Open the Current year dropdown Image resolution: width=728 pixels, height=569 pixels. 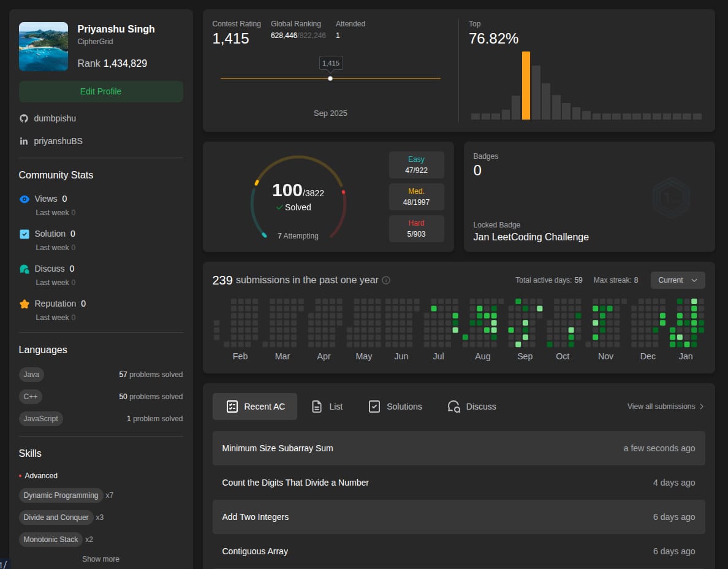pos(678,280)
